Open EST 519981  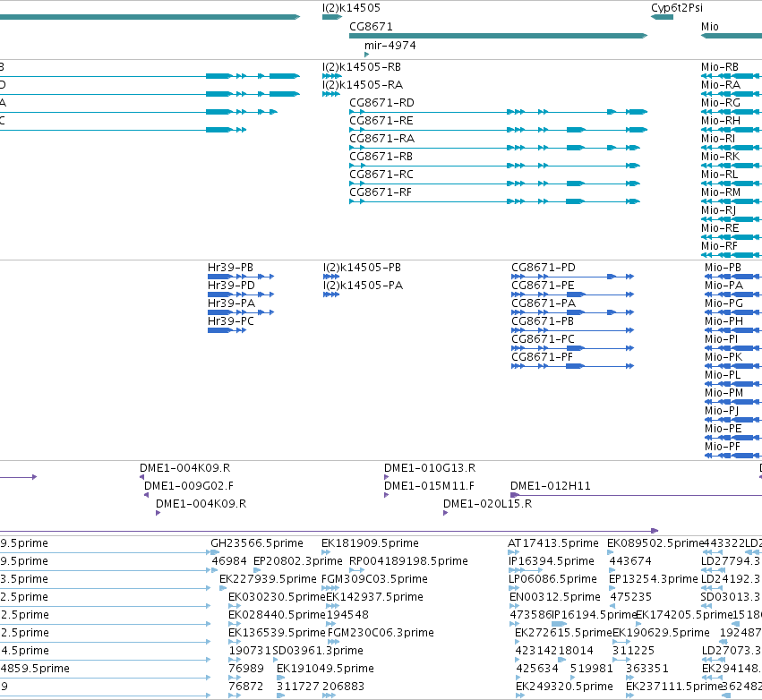[x=592, y=669]
